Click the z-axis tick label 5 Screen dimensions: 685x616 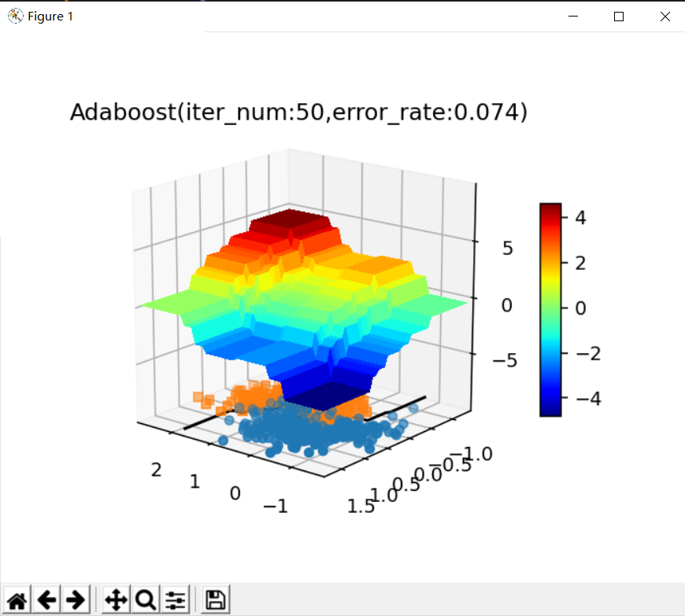tap(508, 249)
